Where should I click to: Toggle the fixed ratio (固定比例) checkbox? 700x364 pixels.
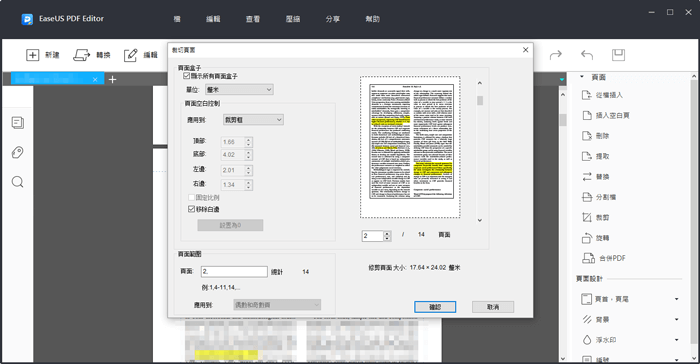(x=191, y=197)
